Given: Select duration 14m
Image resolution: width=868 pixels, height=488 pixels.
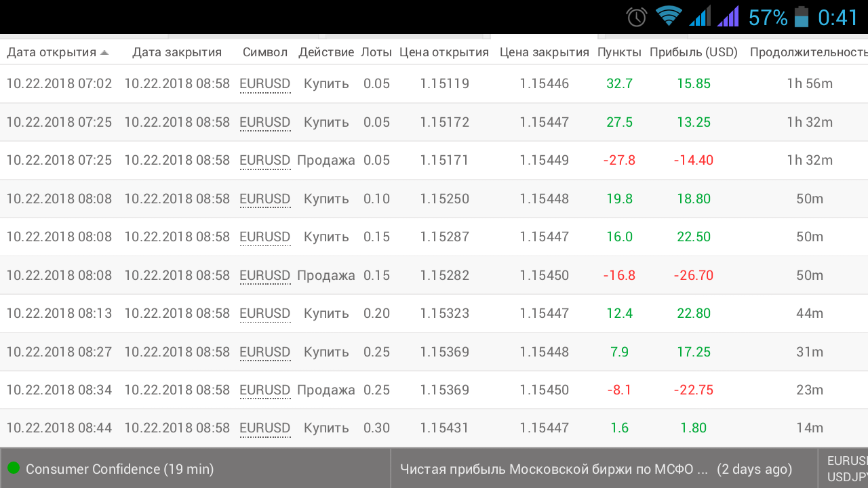Looking at the screenshot, I should (x=810, y=428).
